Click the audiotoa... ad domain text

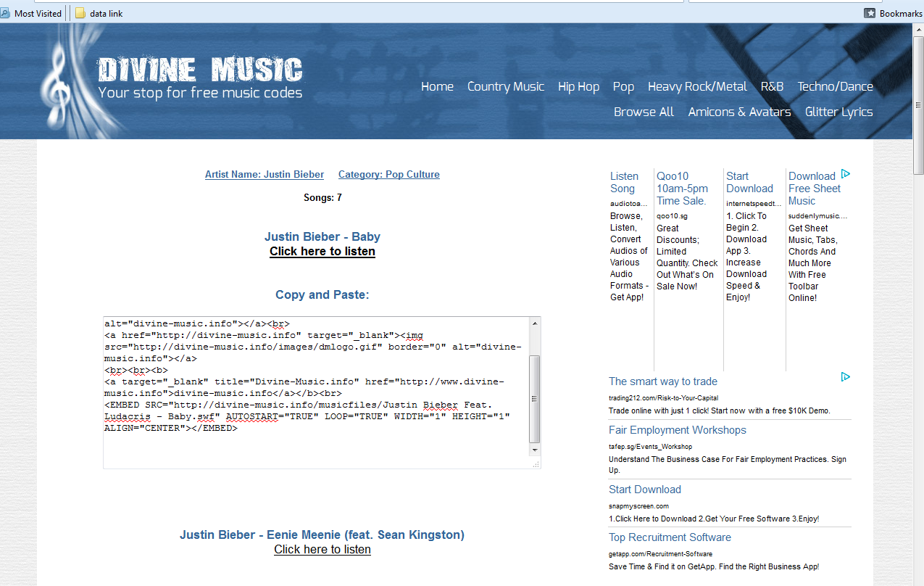coord(629,204)
